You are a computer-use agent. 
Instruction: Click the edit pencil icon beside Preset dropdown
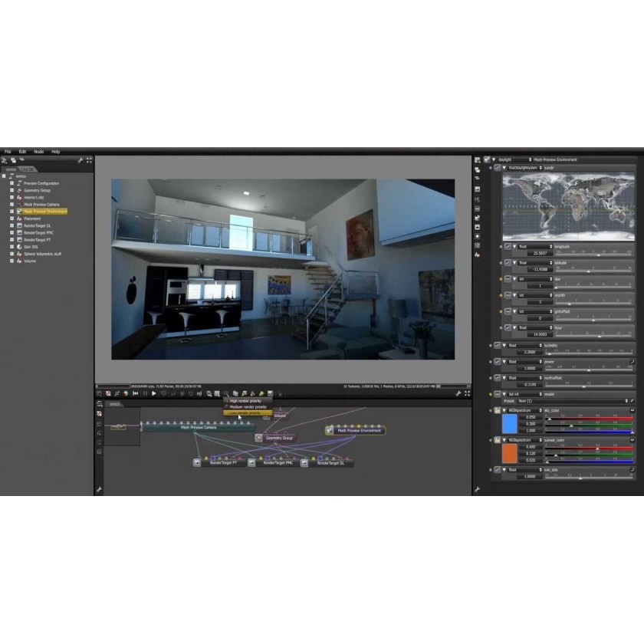pyautogui.click(x=632, y=401)
